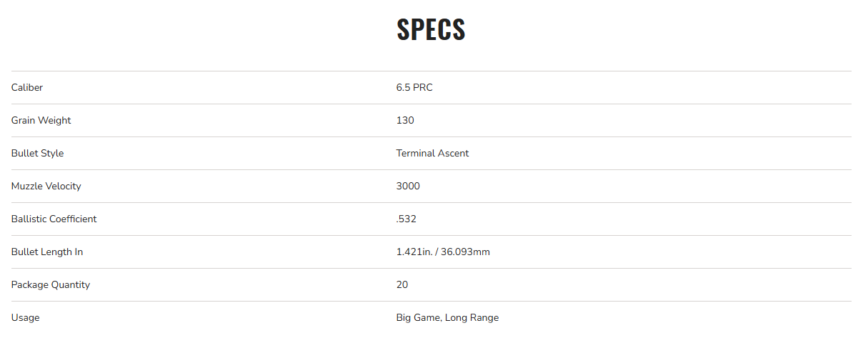This screenshot has height=338, width=868.
Task: Click the Package Quantity label
Action: 50,285
